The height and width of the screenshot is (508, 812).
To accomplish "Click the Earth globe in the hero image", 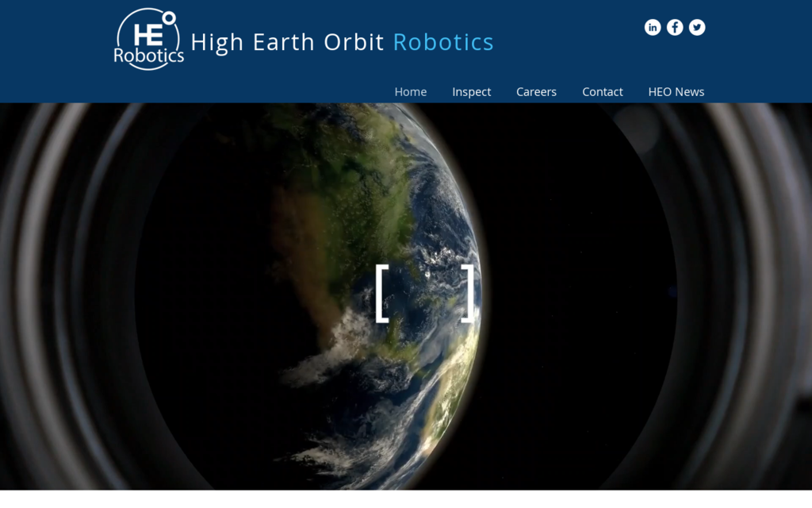I will (x=381, y=198).
